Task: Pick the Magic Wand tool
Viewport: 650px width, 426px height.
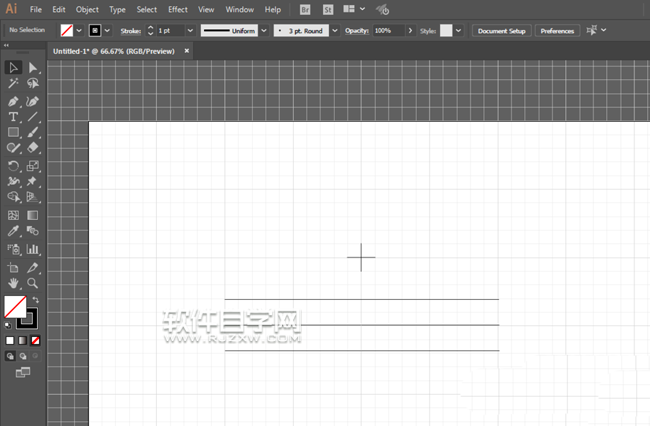Action: pos(13,84)
